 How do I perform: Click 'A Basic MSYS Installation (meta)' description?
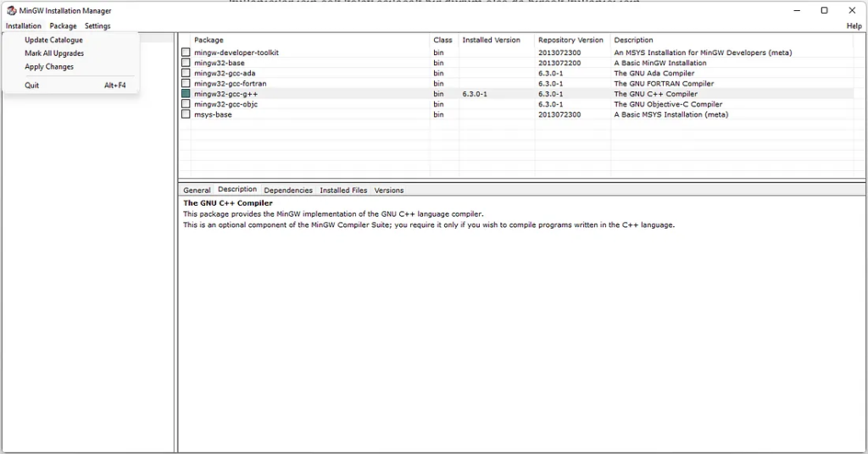tap(671, 114)
